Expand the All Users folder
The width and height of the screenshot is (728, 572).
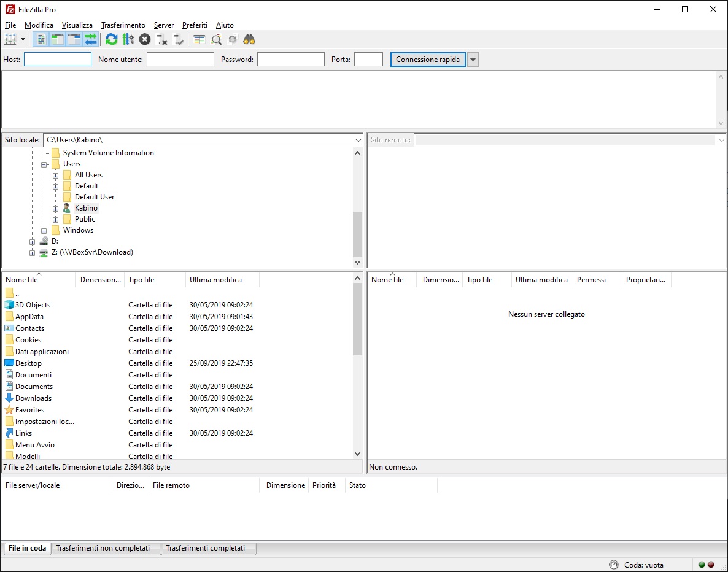click(55, 176)
